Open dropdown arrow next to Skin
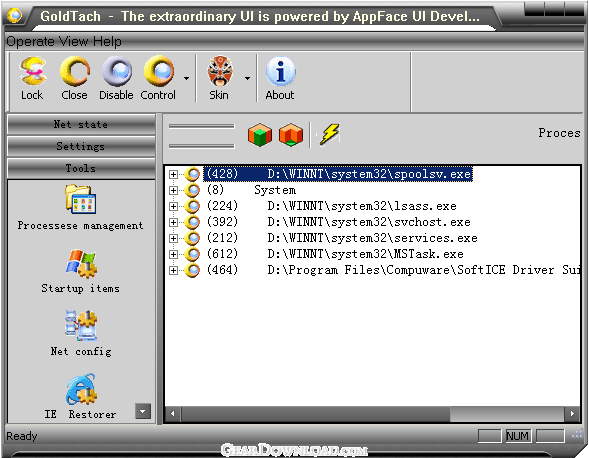The height and width of the screenshot is (458, 589). pos(247,79)
